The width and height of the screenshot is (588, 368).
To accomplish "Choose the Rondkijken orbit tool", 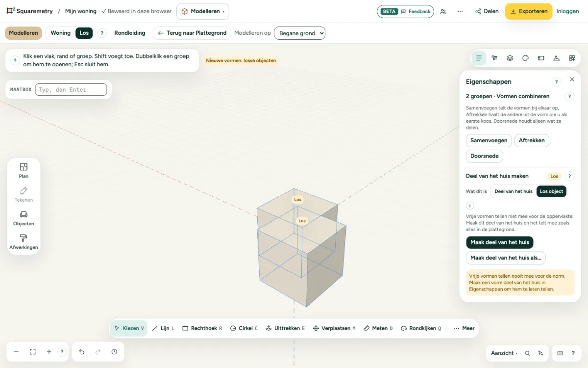I will (x=421, y=328).
